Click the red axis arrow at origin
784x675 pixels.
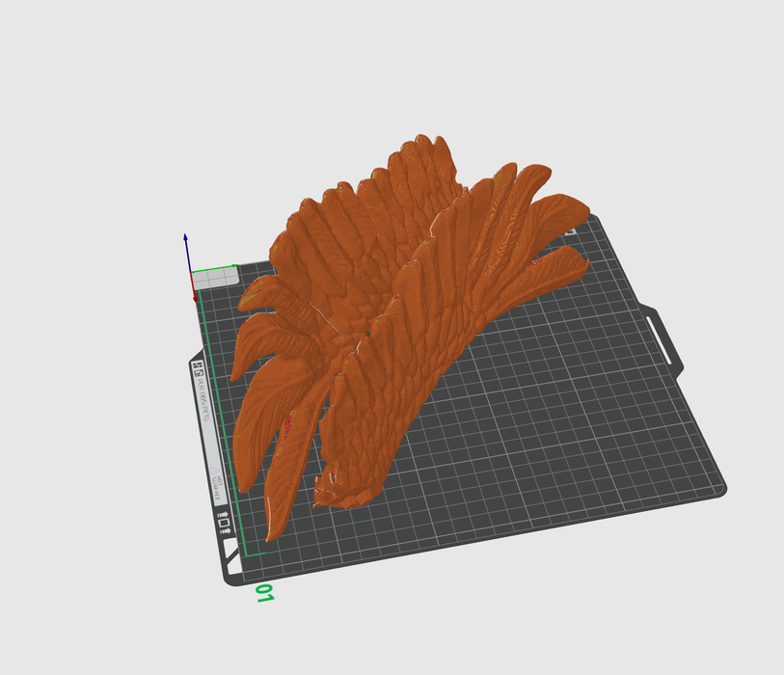(192, 293)
